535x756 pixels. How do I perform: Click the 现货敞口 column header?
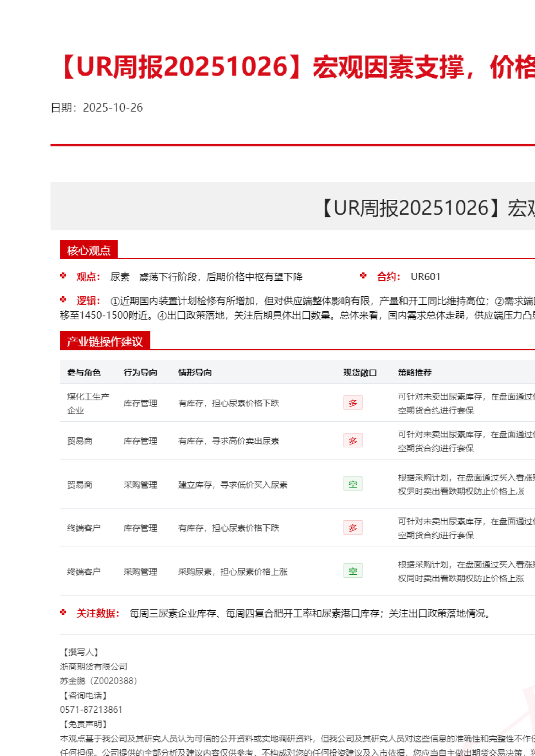pyautogui.click(x=360, y=373)
